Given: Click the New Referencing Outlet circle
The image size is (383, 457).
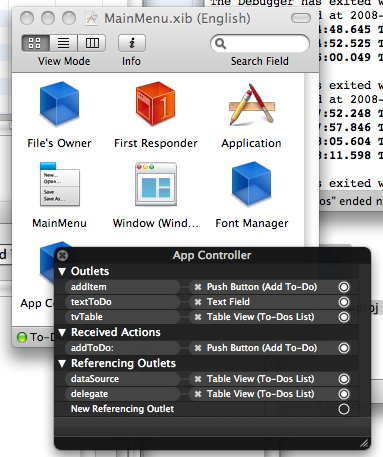Looking at the screenshot, I should (344, 409).
